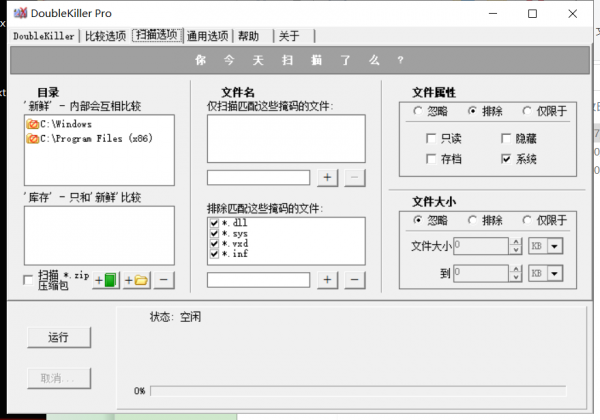
Task: Click the 文件大小 value spinner arrows
Action: (x=516, y=246)
